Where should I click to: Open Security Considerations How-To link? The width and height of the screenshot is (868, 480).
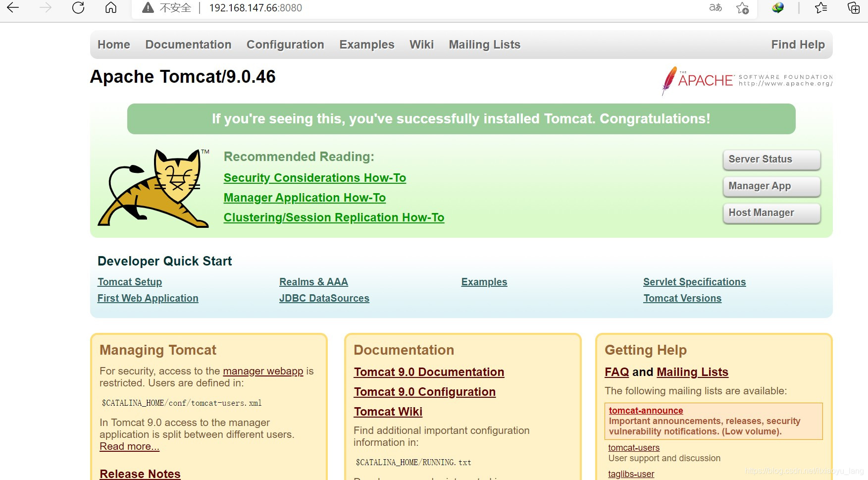(315, 178)
